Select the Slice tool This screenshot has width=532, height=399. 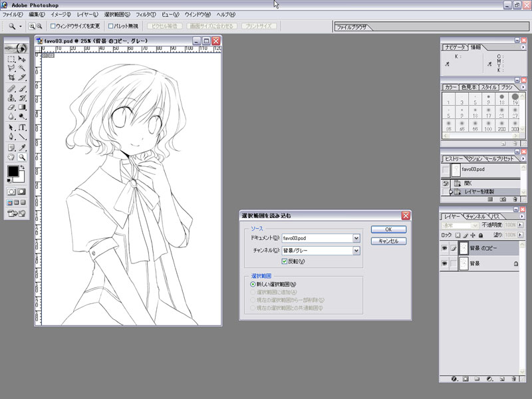(22, 77)
